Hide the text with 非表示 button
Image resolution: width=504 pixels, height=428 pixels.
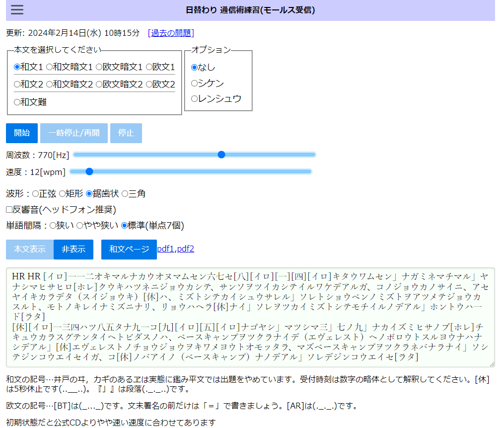pyautogui.click(x=73, y=250)
